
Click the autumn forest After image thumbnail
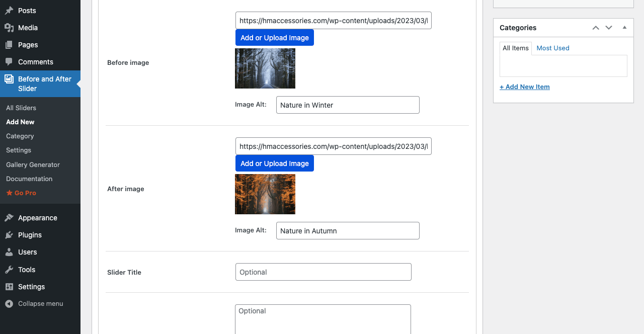pyautogui.click(x=265, y=194)
